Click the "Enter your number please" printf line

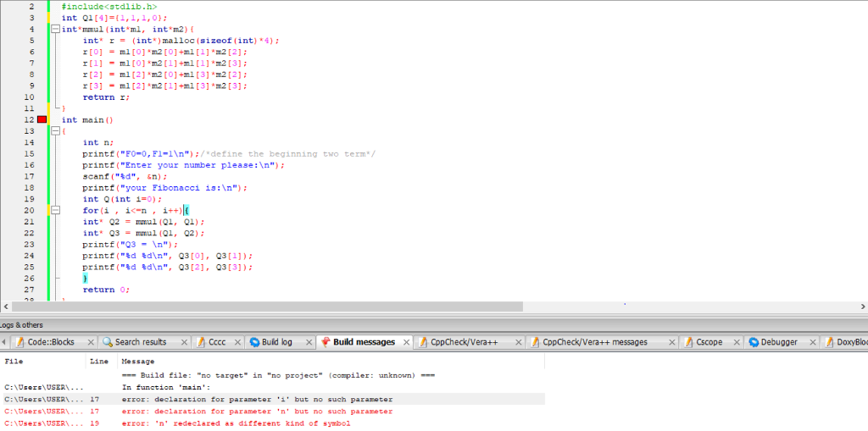(184, 165)
